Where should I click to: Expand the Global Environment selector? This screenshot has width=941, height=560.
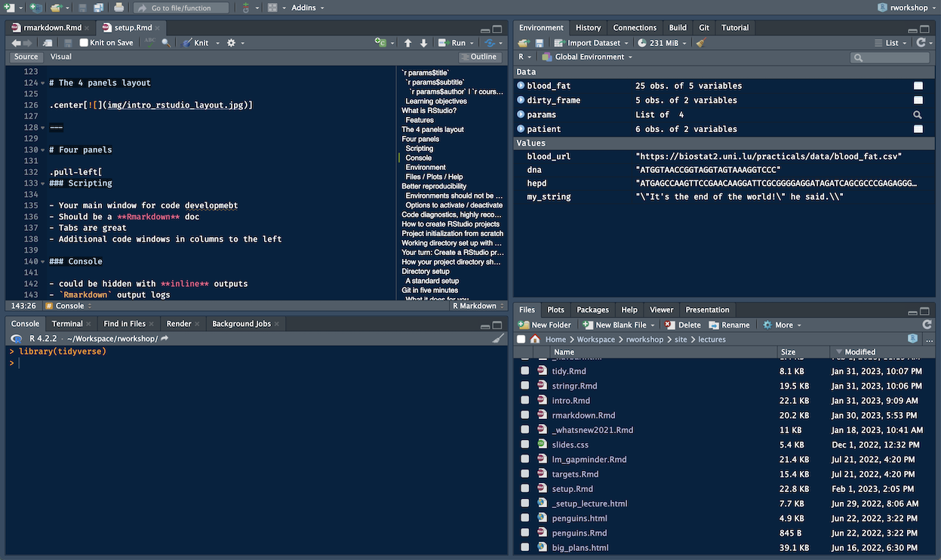coord(589,57)
